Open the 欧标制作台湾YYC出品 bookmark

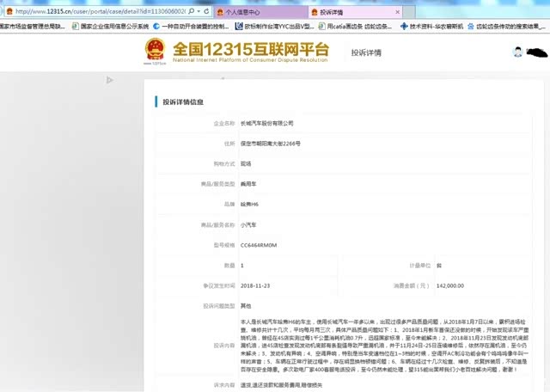click(x=276, y=27)
